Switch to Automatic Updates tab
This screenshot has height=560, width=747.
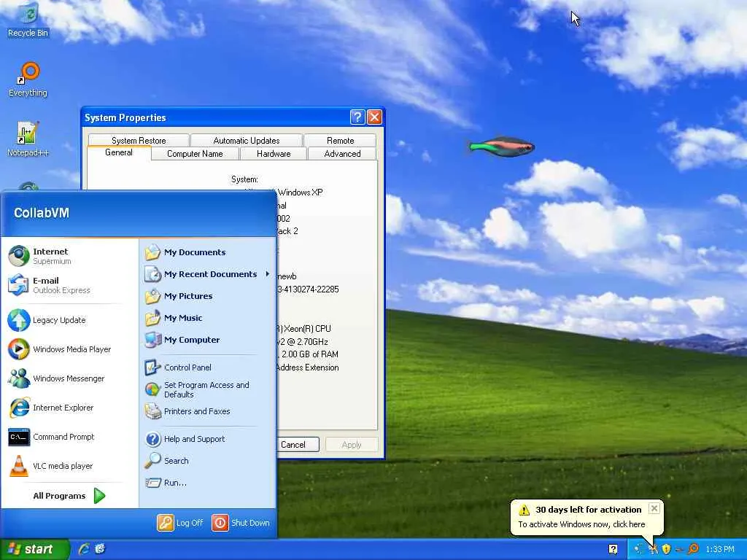coord(247,141)
